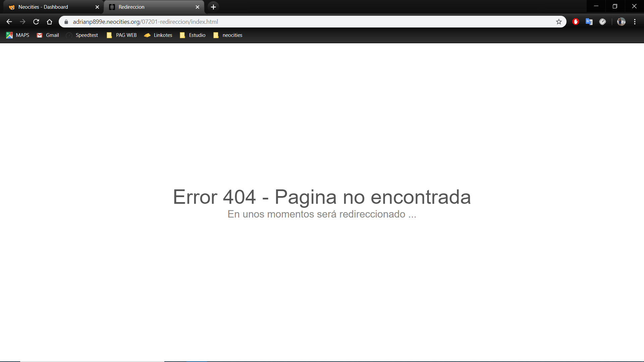Open the Speedtest bookmark
The image size is (644, 362).
pos(82,35)
